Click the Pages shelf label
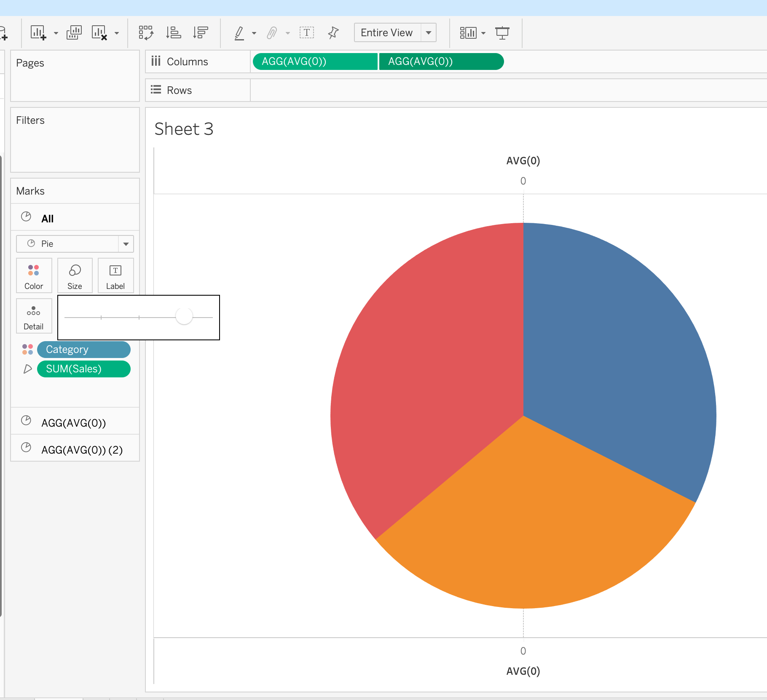The width and height of the screenshot is (767, 700). 30,63
